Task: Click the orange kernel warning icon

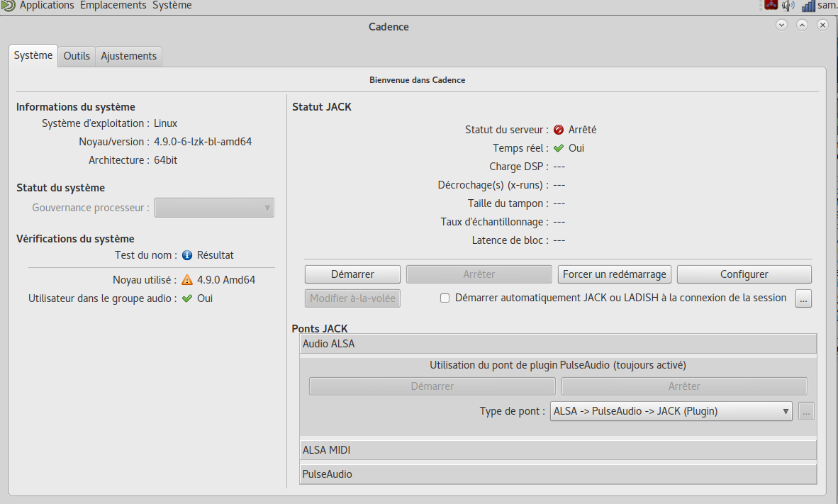Action: pyautogui.click(x=187, y=280)
